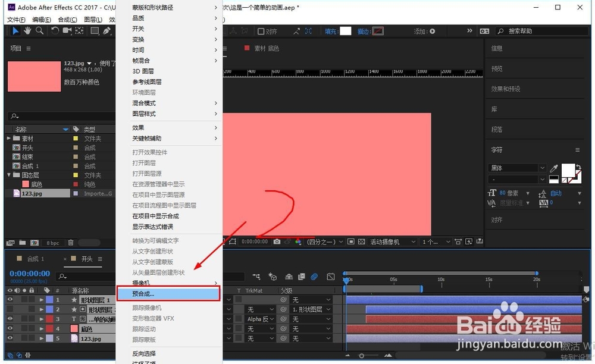Select the Selection arrow tool
595x364 pixels.
click(x=15, y=31)
